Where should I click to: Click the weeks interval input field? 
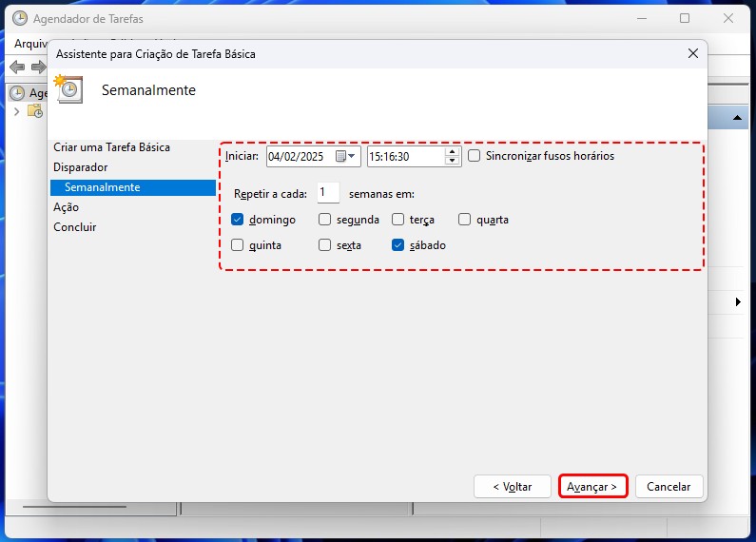point(328,193)
